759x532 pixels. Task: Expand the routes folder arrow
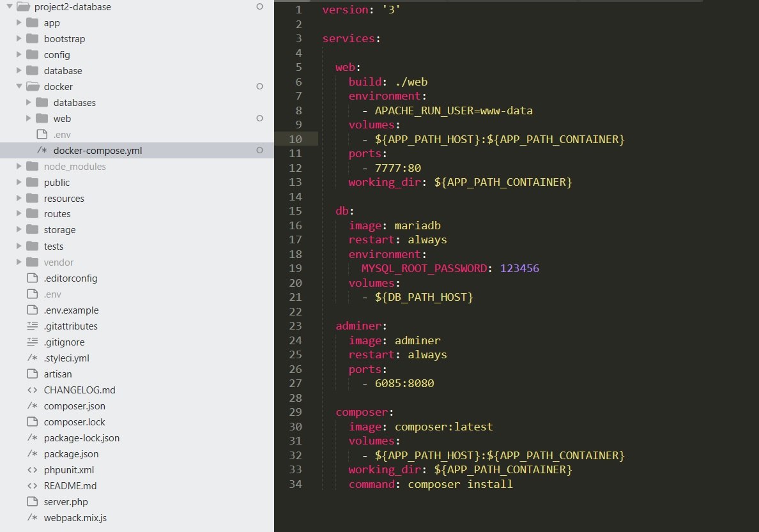(19, 214)
